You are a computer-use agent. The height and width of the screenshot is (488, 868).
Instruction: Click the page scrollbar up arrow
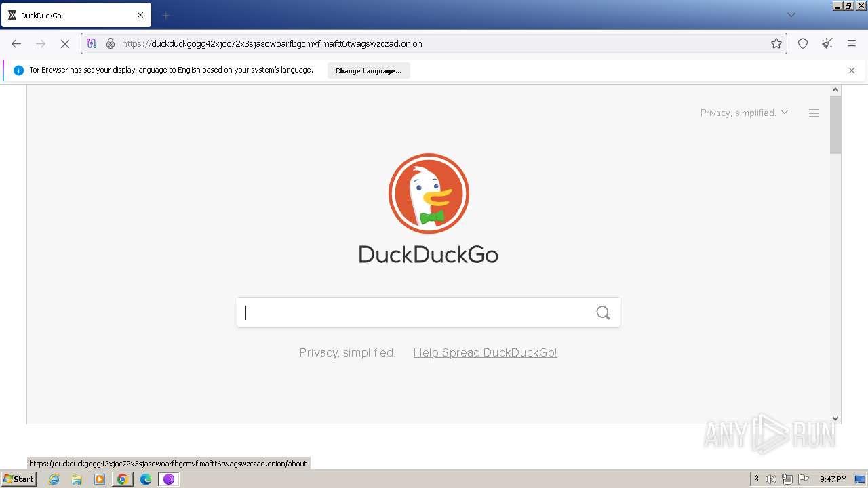(x=835, y=90)
